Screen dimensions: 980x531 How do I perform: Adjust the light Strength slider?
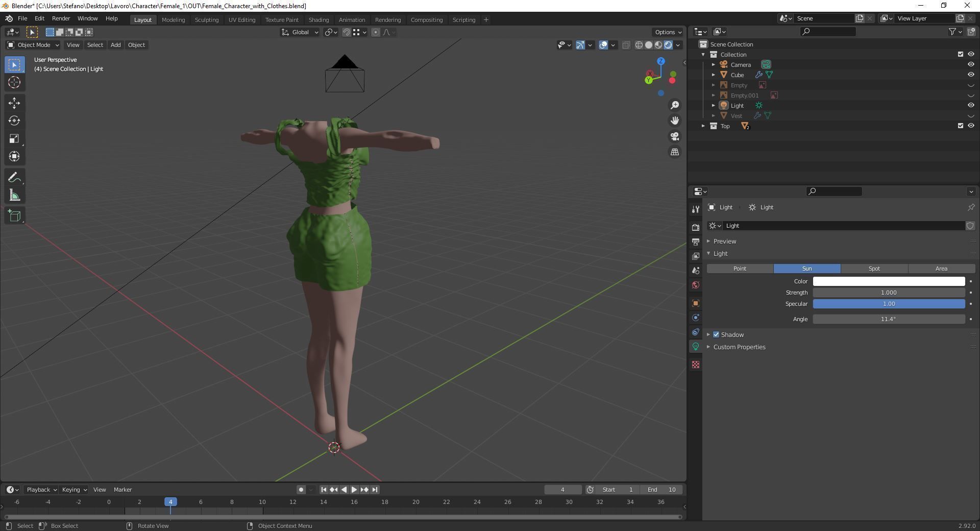[889, 293]
